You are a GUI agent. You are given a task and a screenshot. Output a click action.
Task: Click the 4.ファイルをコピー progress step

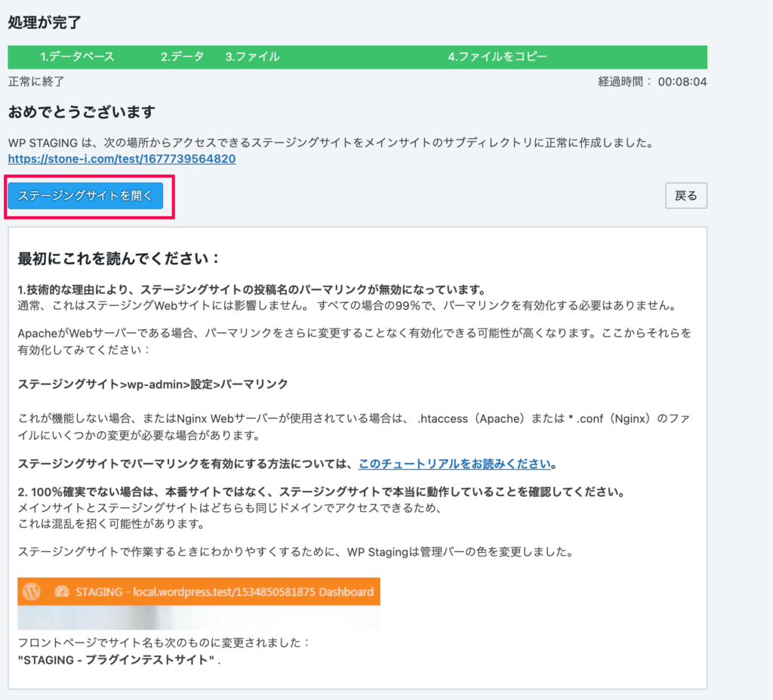[497, 57]
